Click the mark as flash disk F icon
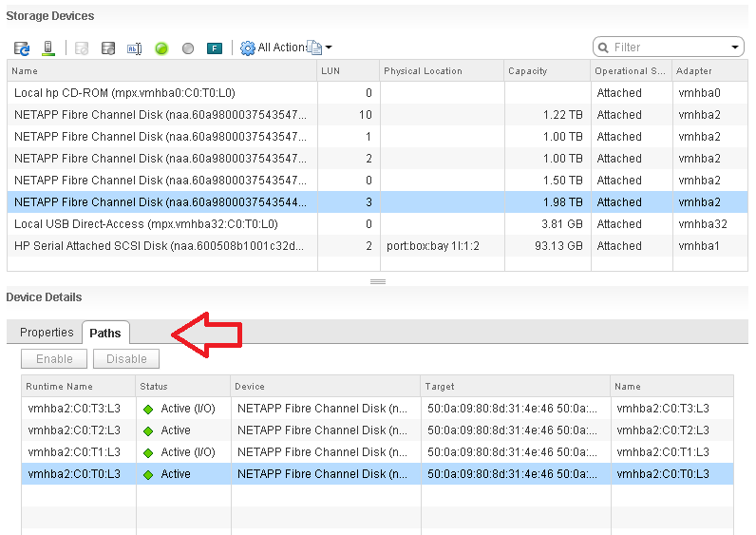This screenshot has height=535, width=756. pyautogui.click(x=215, y=48)
